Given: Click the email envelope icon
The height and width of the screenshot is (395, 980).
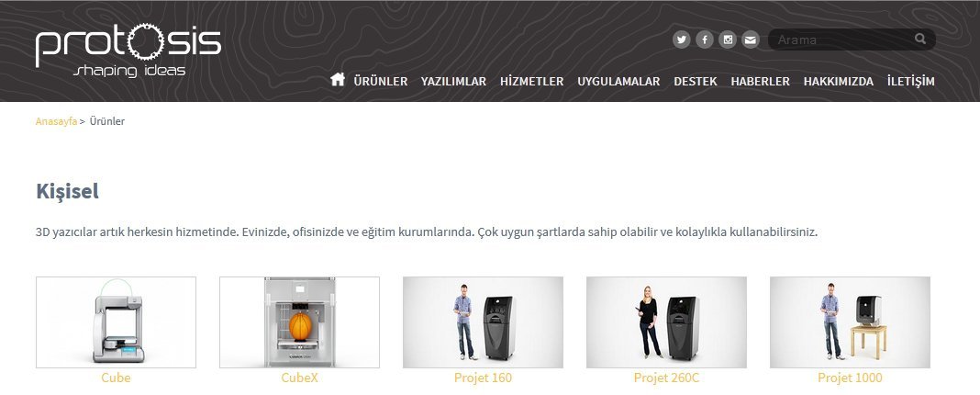Looking at the screenshot, I should pyautogui.click(x=750, y=40).
